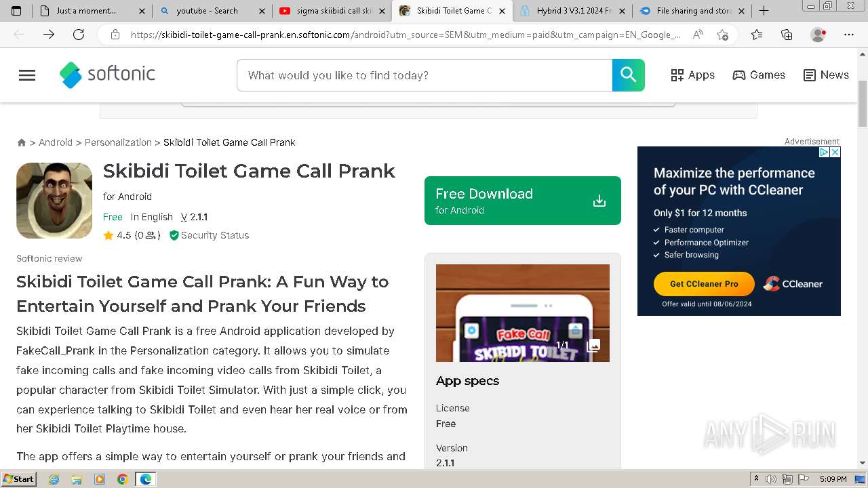Close the CCleaner advertisement
The width and height of the screenshot is (868, 488).
point(835,152)
